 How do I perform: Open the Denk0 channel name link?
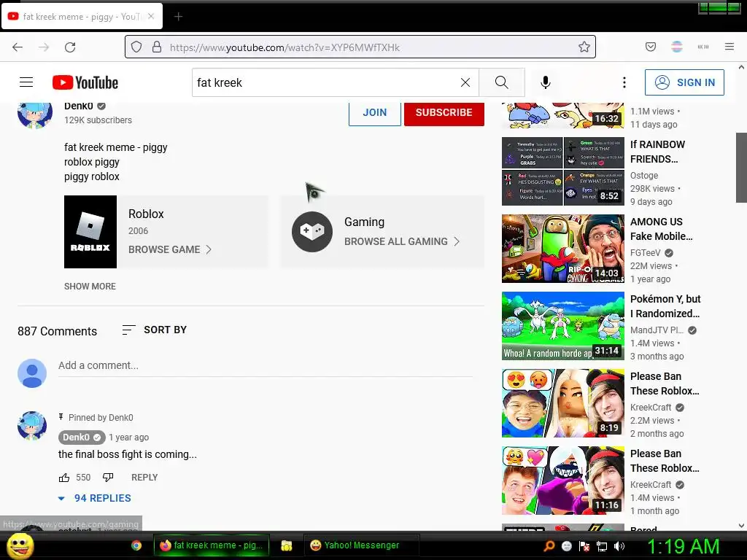point(79,106)
